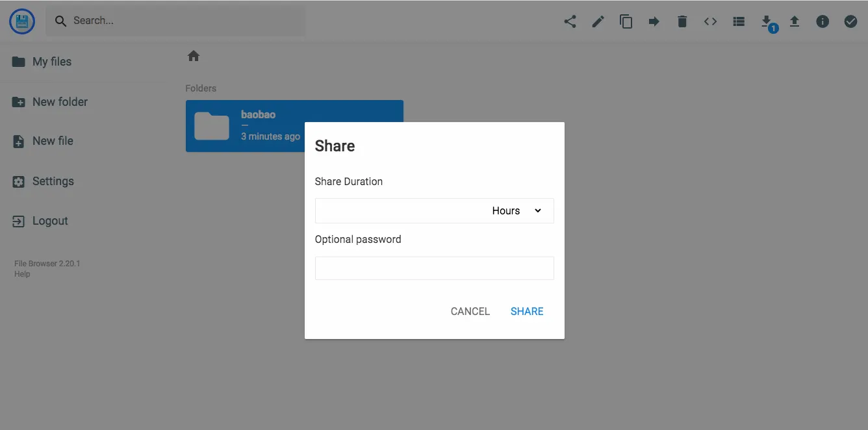Click the CANCEL button in the Share dialog
Screen dimensions: 868x430
point(470,311)
